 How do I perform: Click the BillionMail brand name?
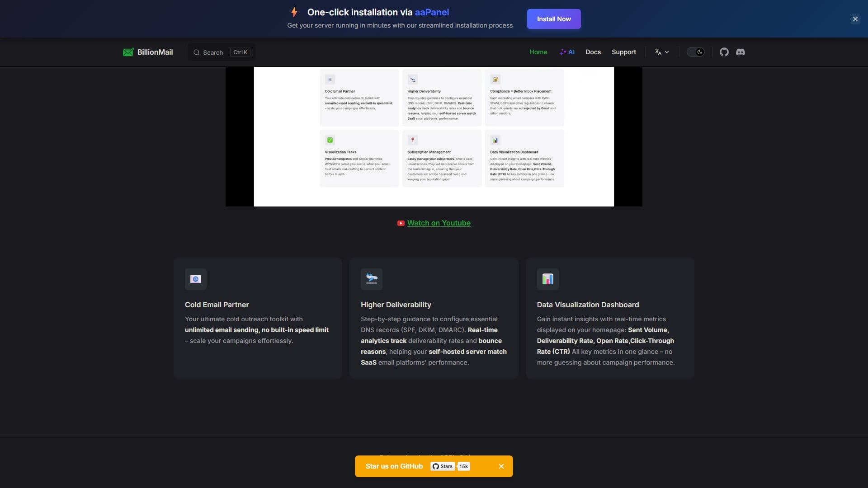155,52
